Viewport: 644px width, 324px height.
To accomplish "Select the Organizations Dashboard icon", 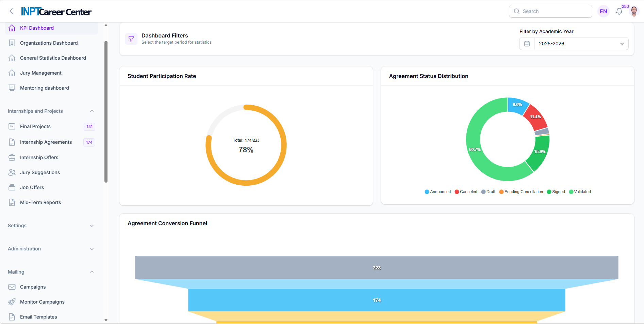I will [12, 43].
